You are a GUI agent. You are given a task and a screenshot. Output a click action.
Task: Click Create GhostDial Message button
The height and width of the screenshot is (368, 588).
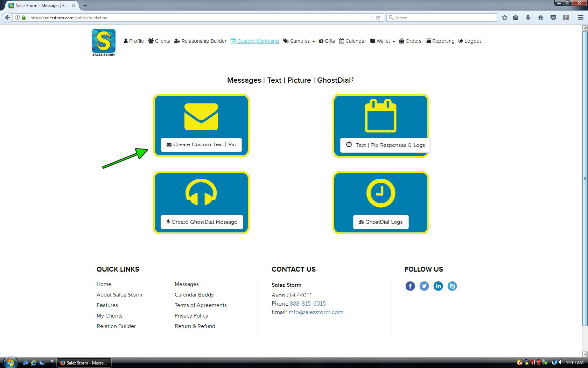coord(202,222)
